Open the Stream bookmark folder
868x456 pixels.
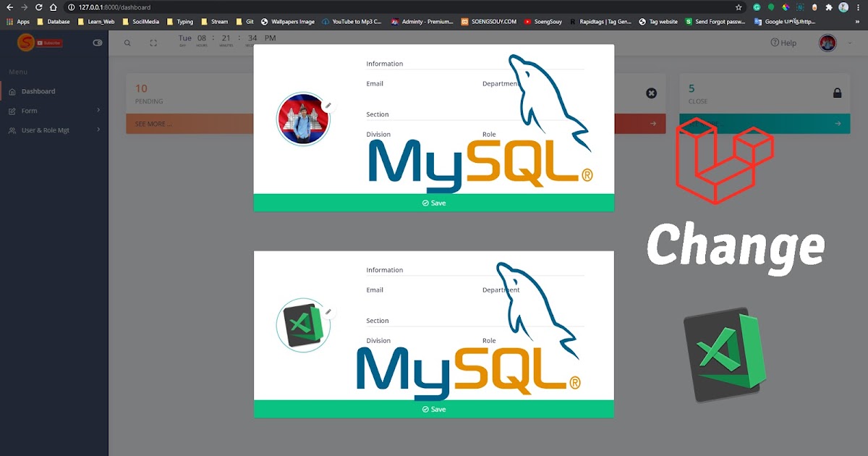[214, 22]
